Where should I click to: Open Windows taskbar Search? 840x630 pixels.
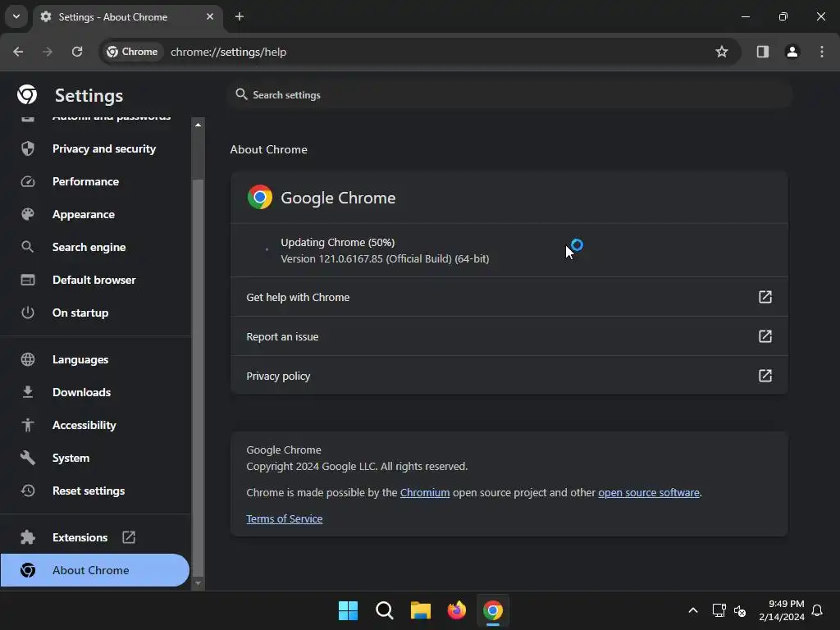pyautogui.click(x=385, y=610)
